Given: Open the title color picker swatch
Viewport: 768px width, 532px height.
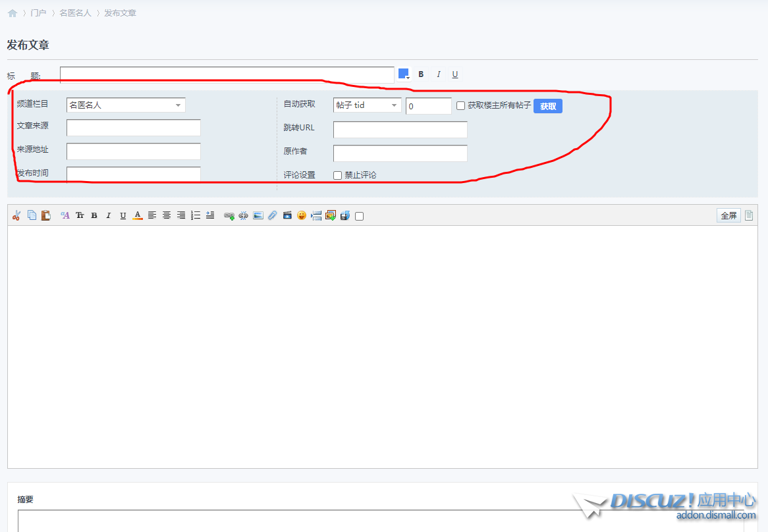Looking at the screenshot, I should tap(404, 74).
